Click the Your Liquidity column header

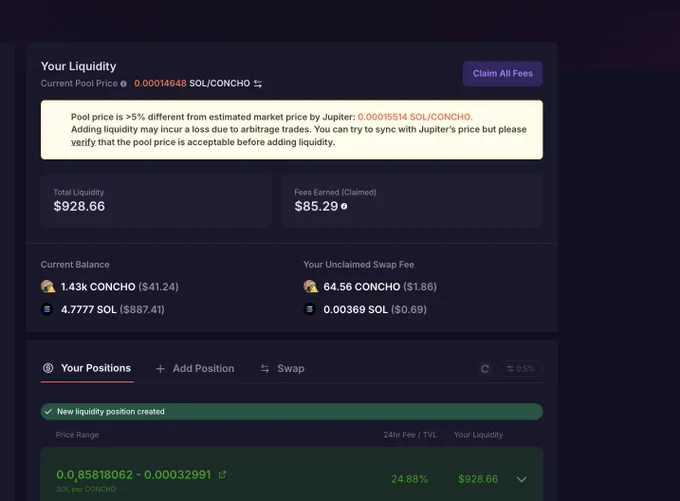[x=478, y=435]
